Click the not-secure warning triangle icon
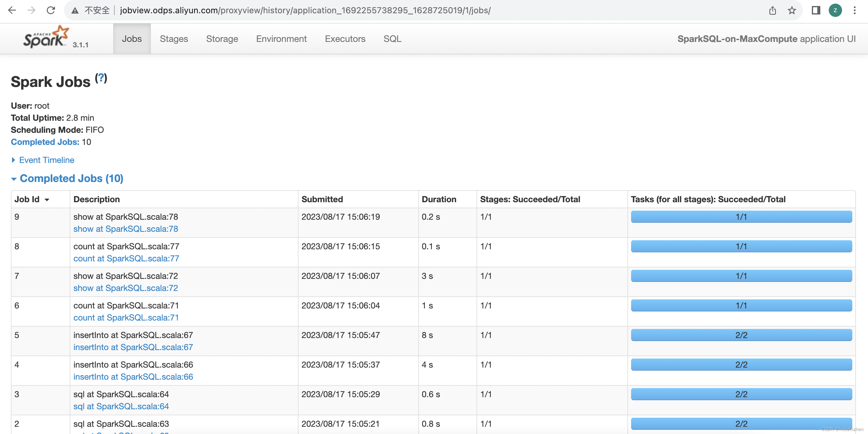 coord(75,11)
